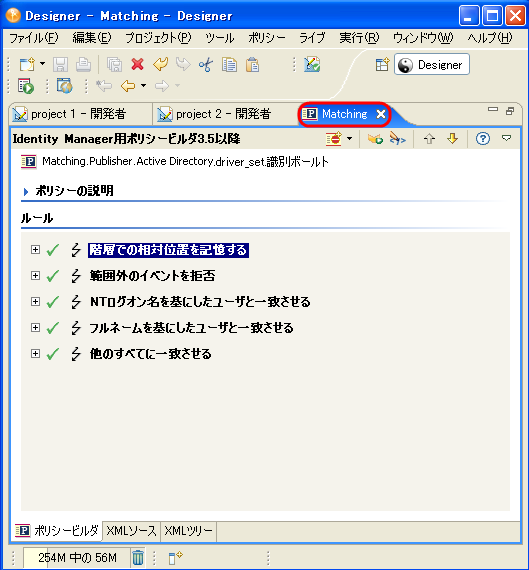Switch to the XMLソース bottom tab
This screenshot has height=570, width=529.
click(131, 531)
